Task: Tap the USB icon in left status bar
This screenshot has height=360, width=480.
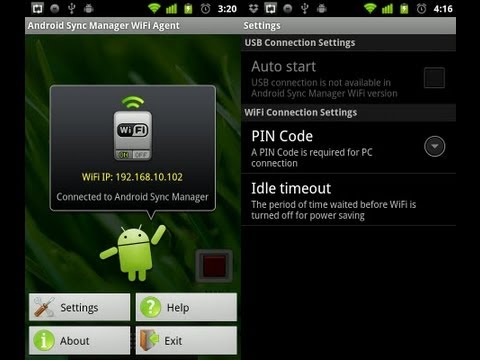Action: coord(72,8)
